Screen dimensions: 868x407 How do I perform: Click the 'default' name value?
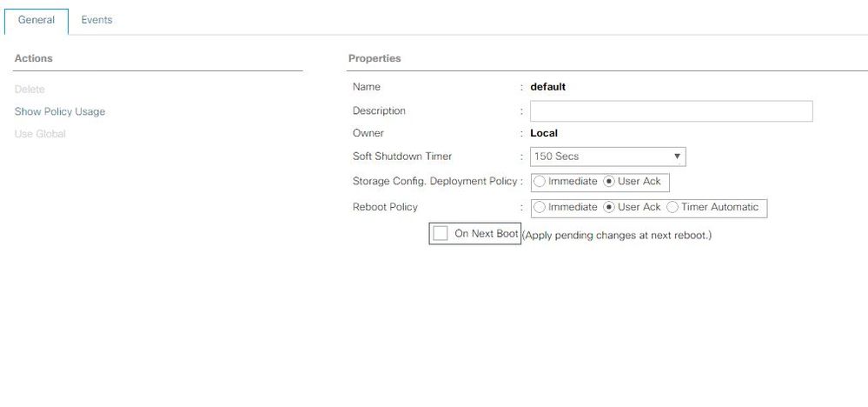pyautogui.click(x=548, y=87)
